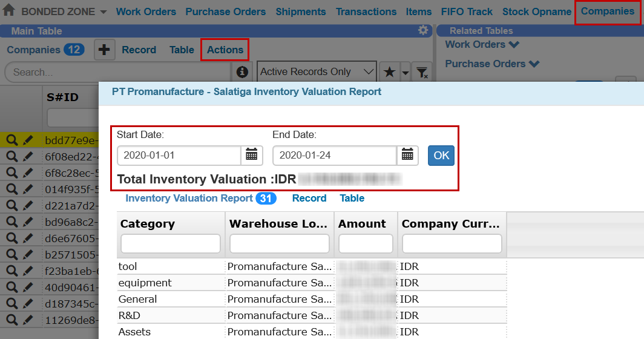Click the star favorites filter icon
The height and width of the screenshot is (339, 644).
coord(390,72)
